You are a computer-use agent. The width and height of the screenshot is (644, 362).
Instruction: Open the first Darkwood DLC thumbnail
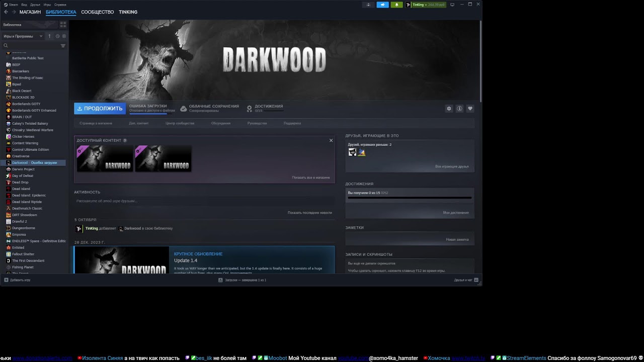pos(105,158)
